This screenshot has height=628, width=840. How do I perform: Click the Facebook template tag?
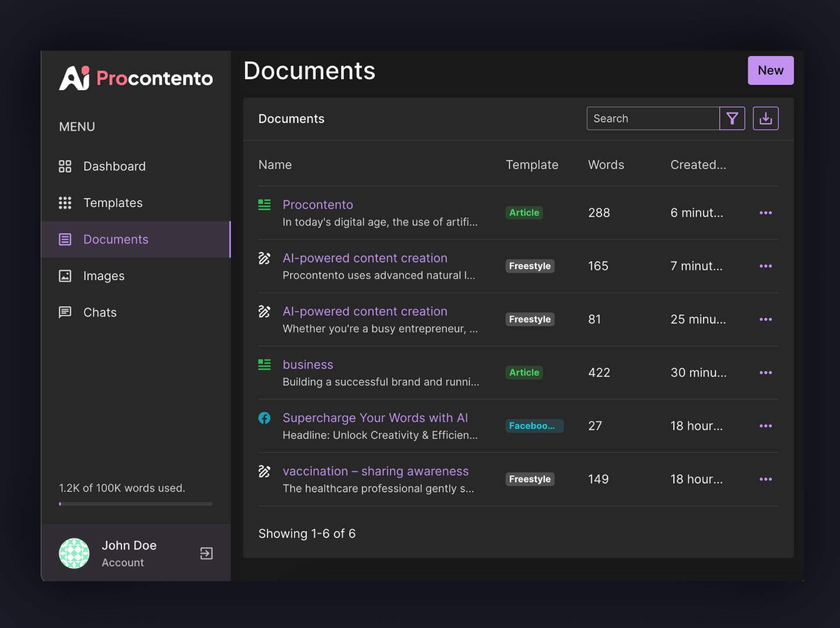click(534, 426)
